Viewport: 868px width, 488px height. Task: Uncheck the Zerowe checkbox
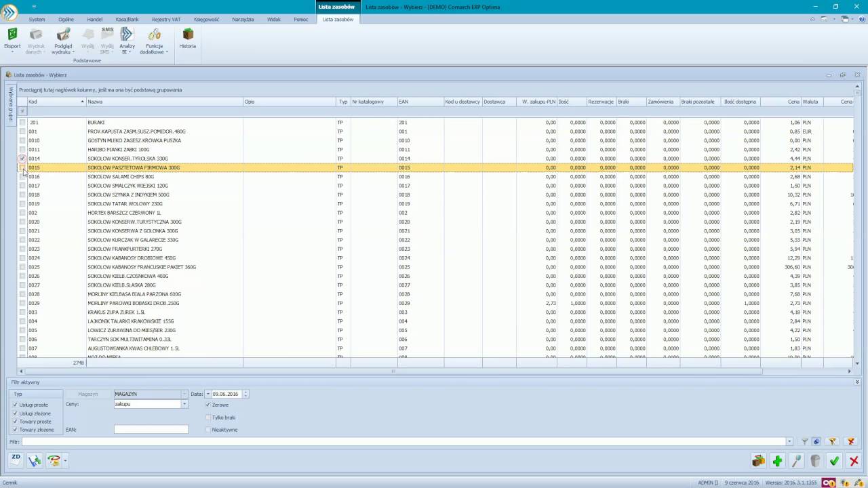(x=208, y=405)
